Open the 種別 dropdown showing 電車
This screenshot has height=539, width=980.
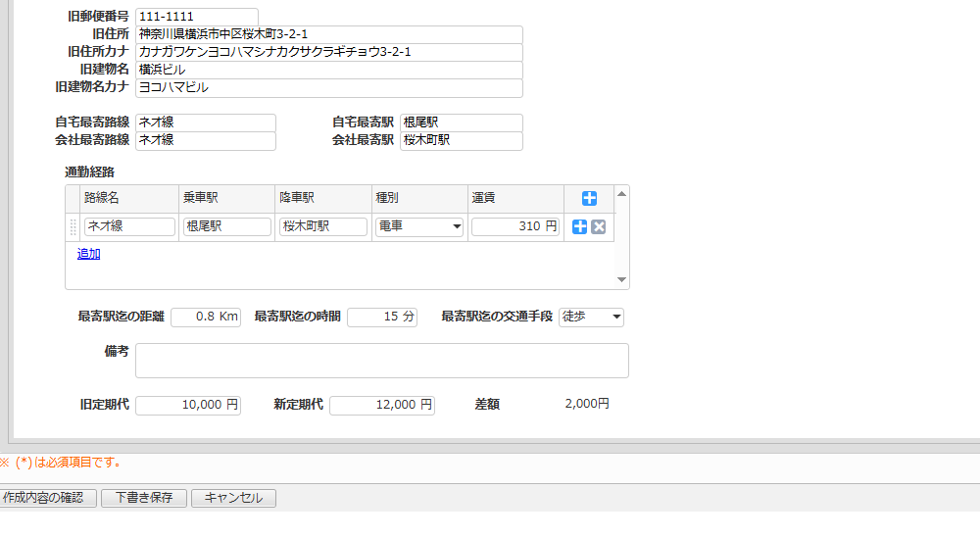point(419,227)
